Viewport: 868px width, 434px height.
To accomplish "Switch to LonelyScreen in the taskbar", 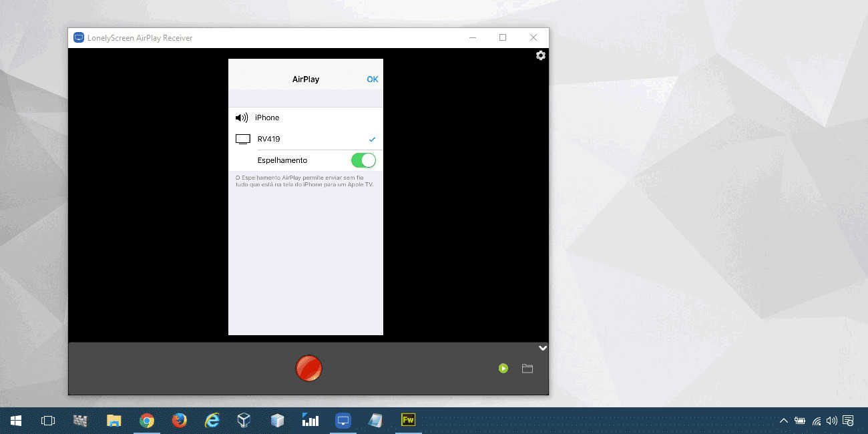I will [x=343, y=421].
